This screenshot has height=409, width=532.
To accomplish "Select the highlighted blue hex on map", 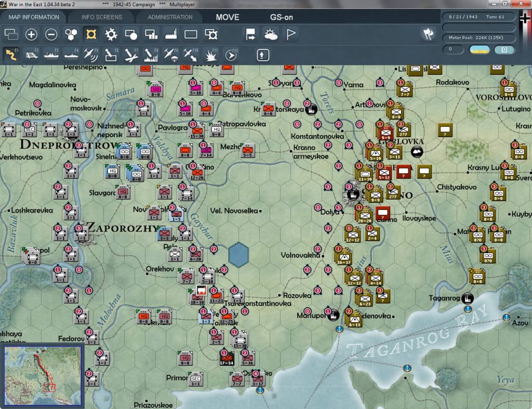I will [238, 255].
